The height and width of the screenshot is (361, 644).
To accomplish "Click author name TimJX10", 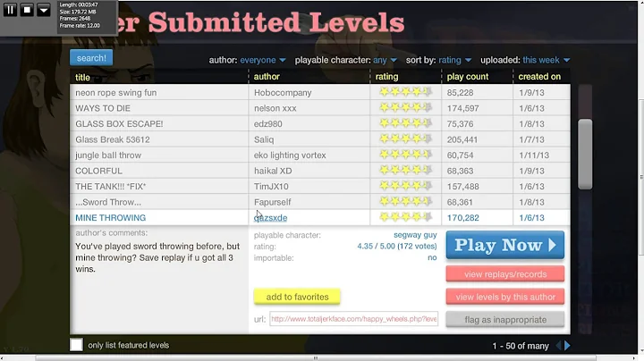I will pyautogui.click(x=271, y=186).
